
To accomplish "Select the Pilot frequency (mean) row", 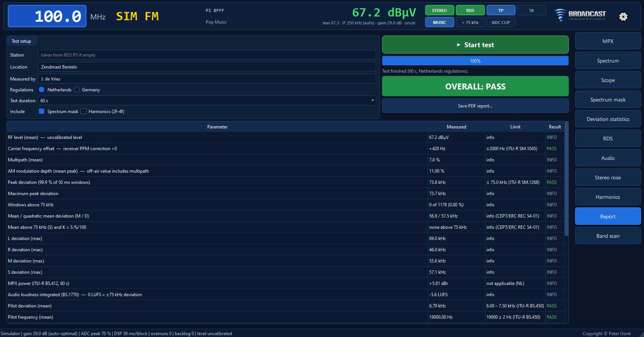I will point(286,317).
